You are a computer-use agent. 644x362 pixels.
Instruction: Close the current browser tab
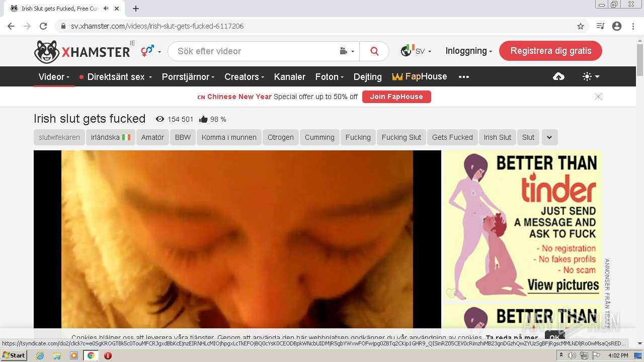pos(117,9)
